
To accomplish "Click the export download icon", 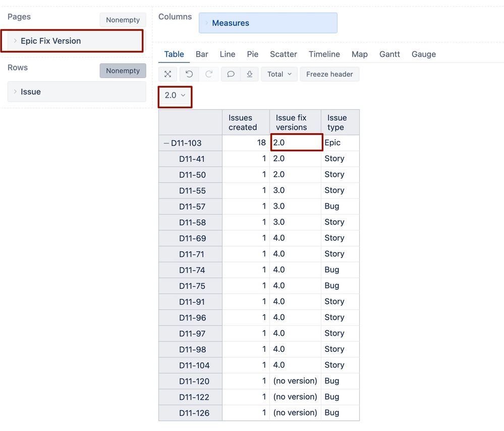I will (x=249, y=74).
